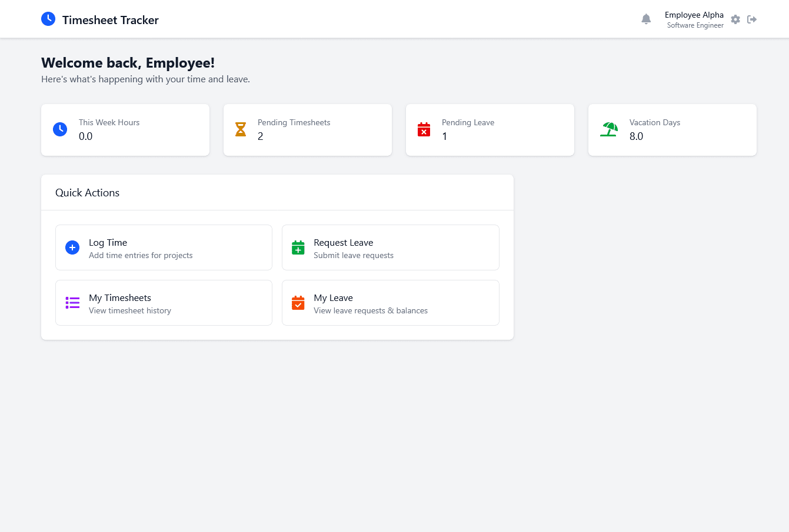The image size is (789, 532).
Task: Click the Employee Alpha profile name
Action: click(694, 15)
